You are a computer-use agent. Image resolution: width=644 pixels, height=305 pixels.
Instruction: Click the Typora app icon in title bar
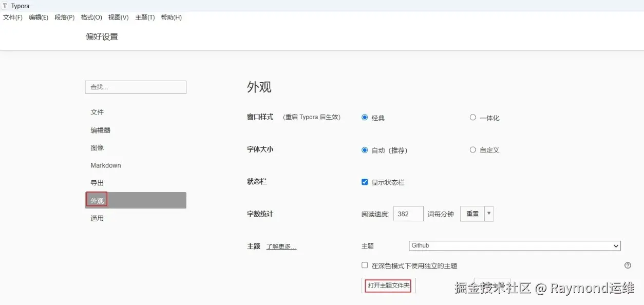(x=5, y=6)
